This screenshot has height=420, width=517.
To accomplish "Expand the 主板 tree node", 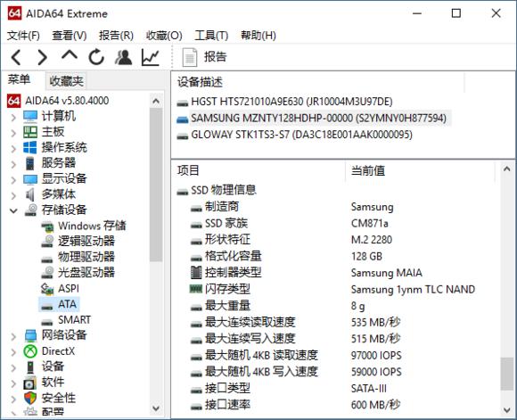I will pyautogui.click(x=13, y=133).
